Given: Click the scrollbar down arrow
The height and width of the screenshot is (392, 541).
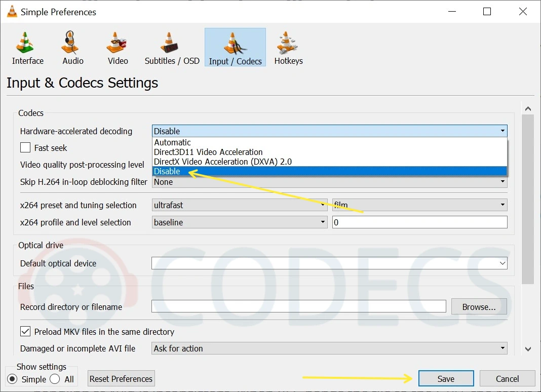Looking at the screenshot, I should coord(528,349).
